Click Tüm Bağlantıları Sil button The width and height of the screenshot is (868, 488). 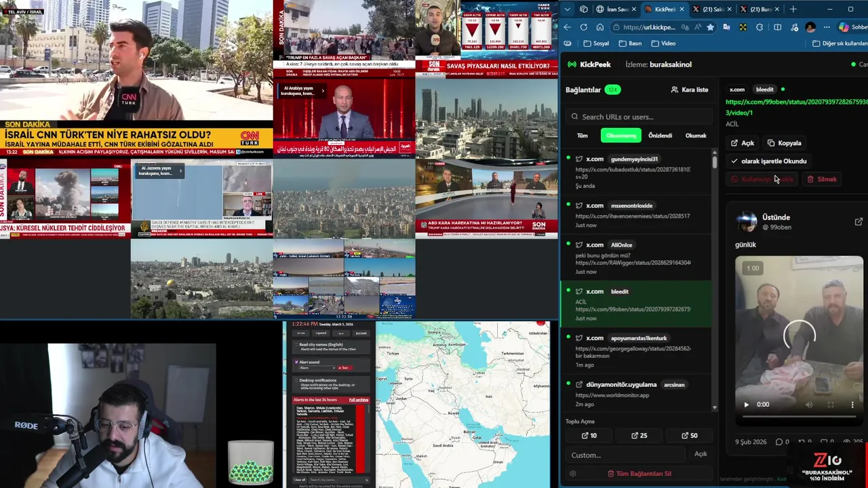[x=639, y=474]
